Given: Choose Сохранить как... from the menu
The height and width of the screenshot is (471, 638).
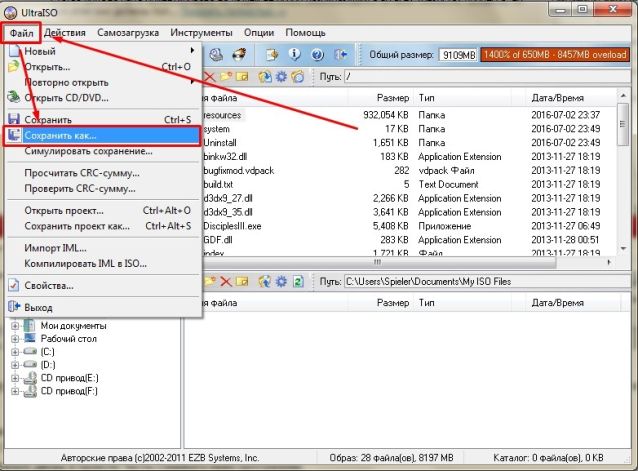Looking at the screenshot, I should pos(103,135).
